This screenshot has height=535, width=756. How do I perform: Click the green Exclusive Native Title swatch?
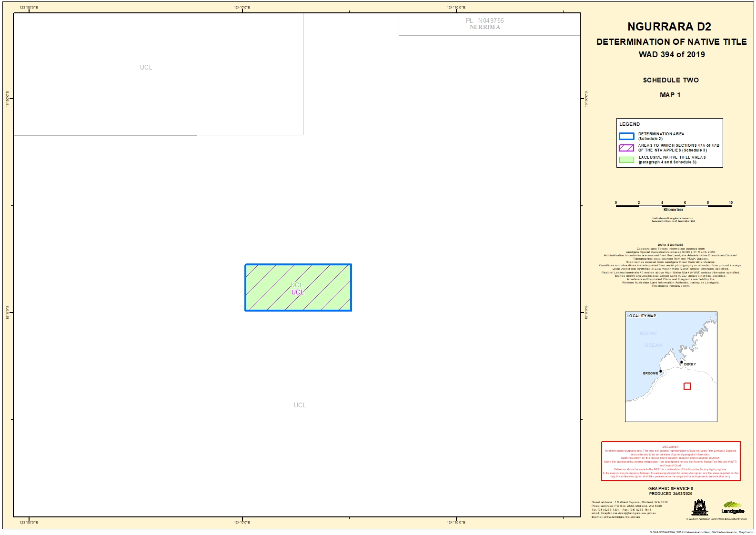tap(626, 160)
